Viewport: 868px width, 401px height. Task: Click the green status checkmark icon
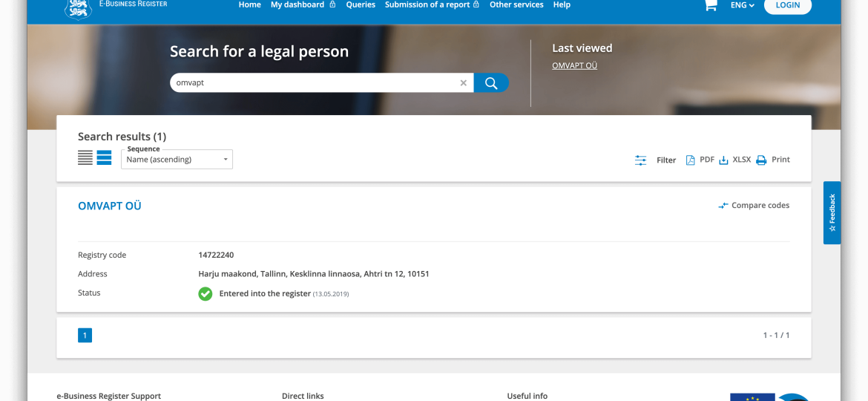[206, 293]
